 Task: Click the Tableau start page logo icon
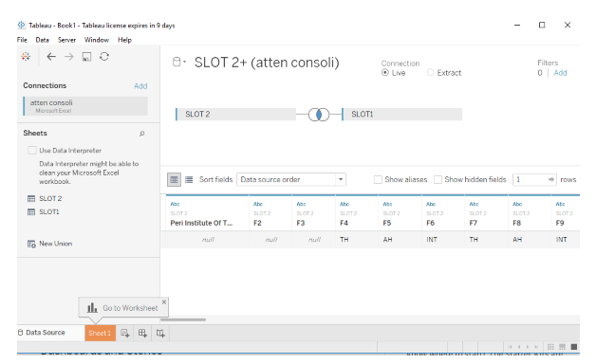pyautogui.click(x=26, y=57)
